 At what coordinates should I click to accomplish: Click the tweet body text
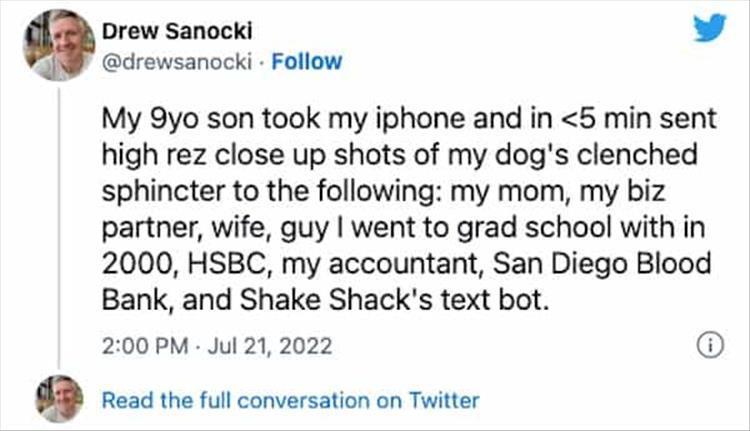click(x=408, y=210)
